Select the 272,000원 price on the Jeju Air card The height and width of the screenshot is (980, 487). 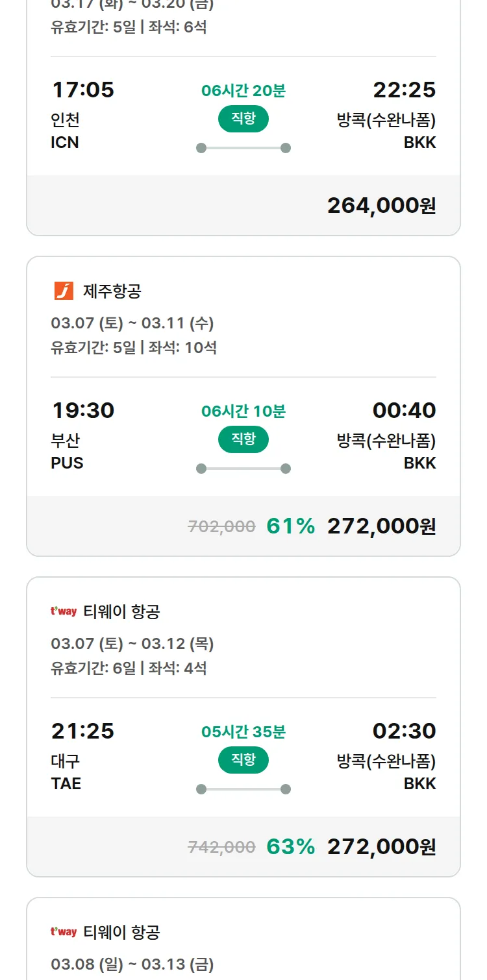(381, 526)
